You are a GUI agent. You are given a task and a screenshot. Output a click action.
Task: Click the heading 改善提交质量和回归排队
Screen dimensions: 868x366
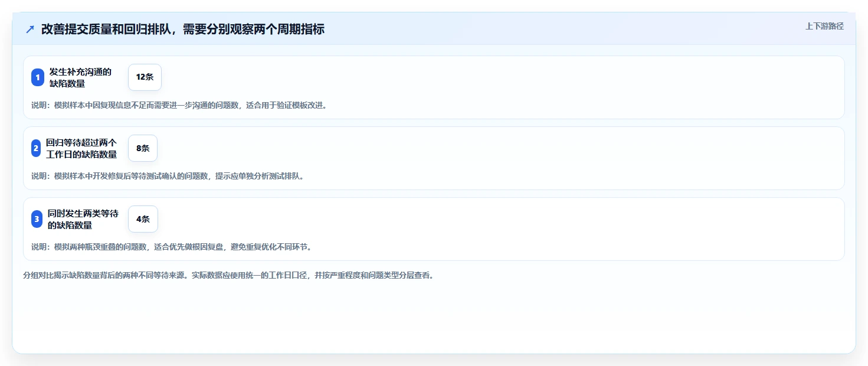point(183,29)
